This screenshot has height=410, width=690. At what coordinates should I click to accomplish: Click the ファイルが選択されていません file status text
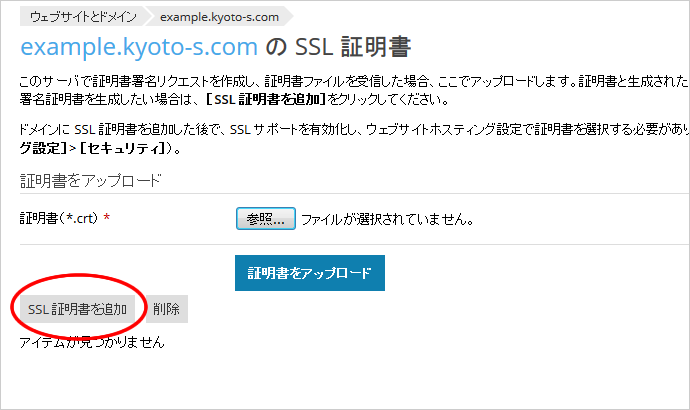pyautogui.click(x=387, y=219)
